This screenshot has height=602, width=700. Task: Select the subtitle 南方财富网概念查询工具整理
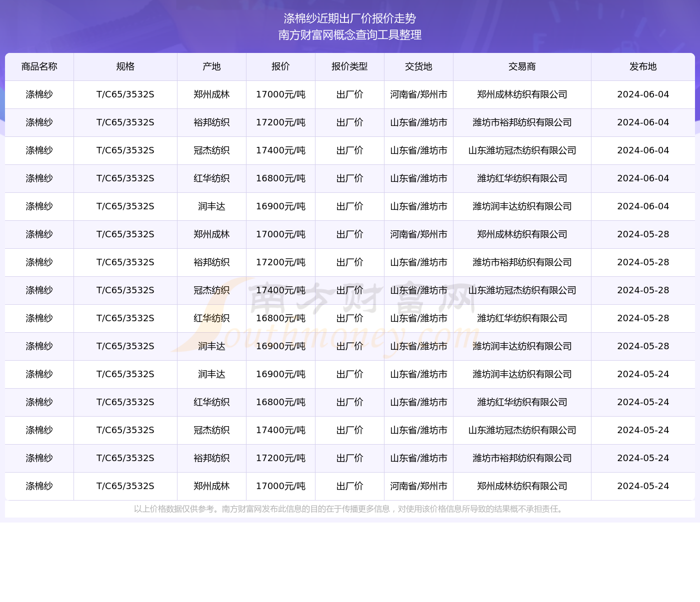(350, 35)
